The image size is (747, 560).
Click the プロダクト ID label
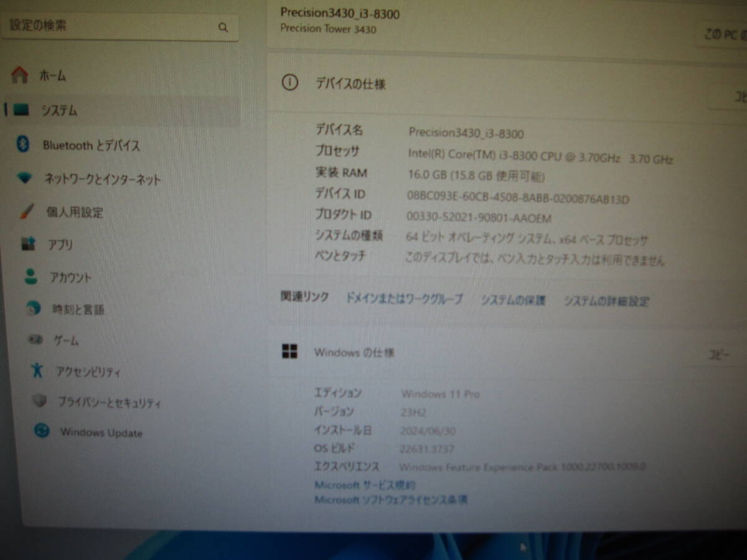coord(343,215)
